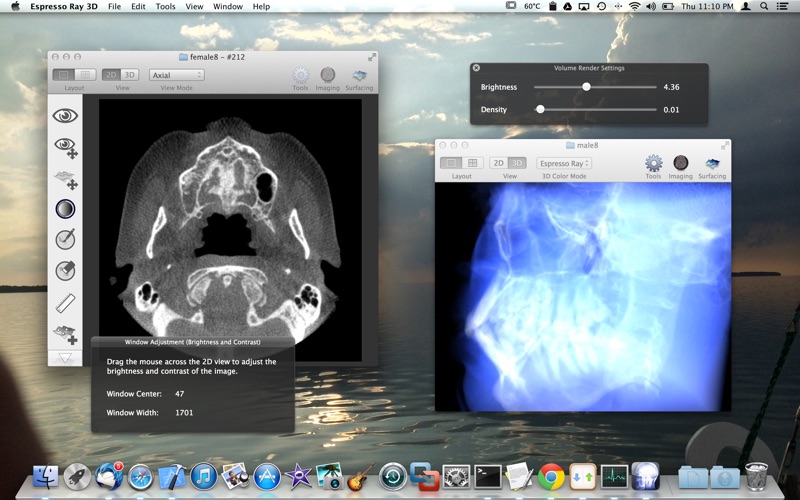Click the Brightness slider handle
Screen dimensions: 800x500
(586, 87)
